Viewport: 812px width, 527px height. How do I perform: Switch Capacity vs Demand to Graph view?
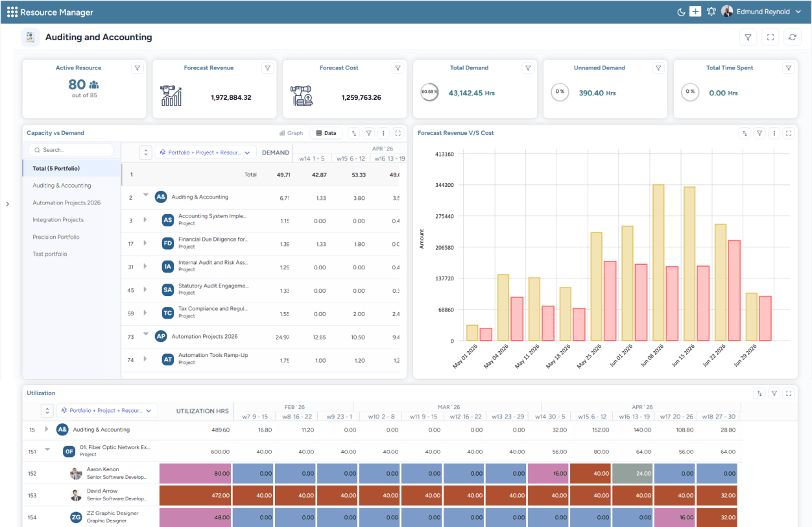pyautogui.click(x=291, y=133)
